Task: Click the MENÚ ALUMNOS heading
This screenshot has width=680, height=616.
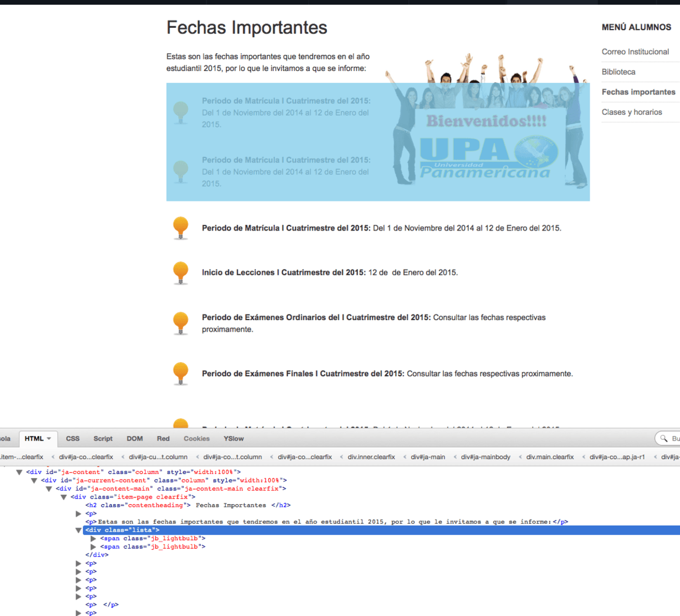Action: pyautogui.click(x=636, y=27)
